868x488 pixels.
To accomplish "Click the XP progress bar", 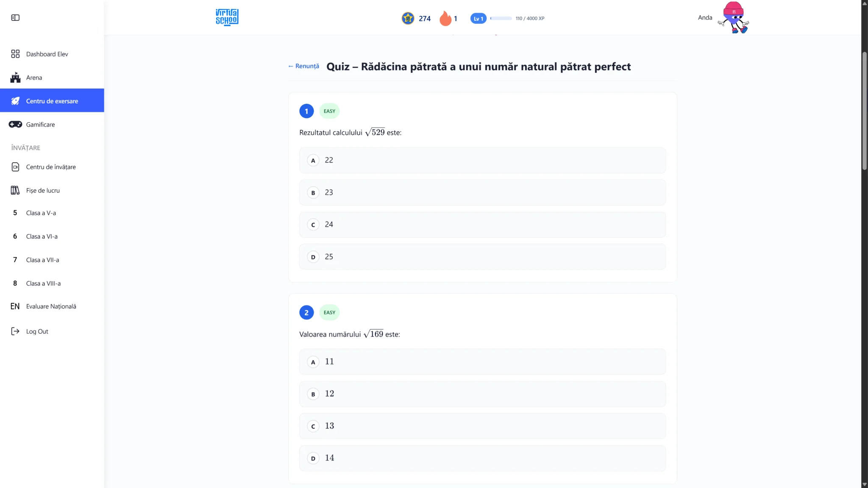I will [501, 18].
